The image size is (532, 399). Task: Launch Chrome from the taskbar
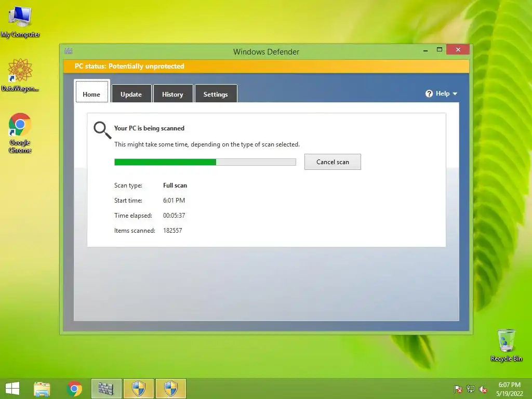pos(74,389)
